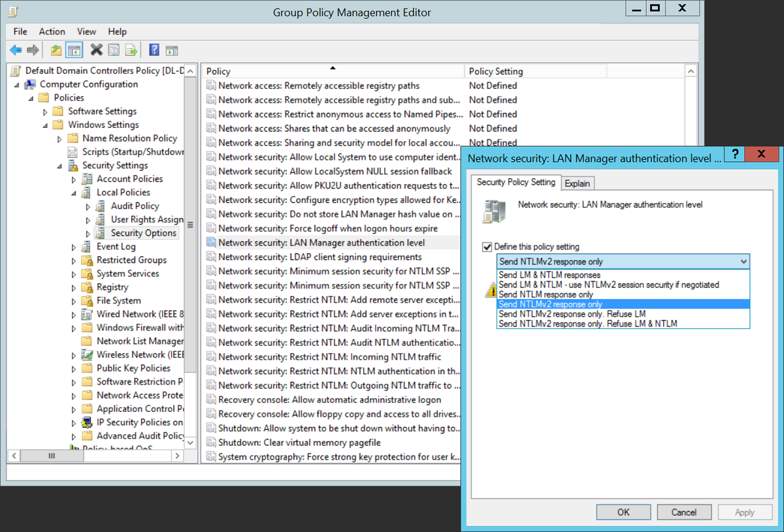
Task: Click the console tree vertical scrollbar thumb
Action: tap(190, 225)
